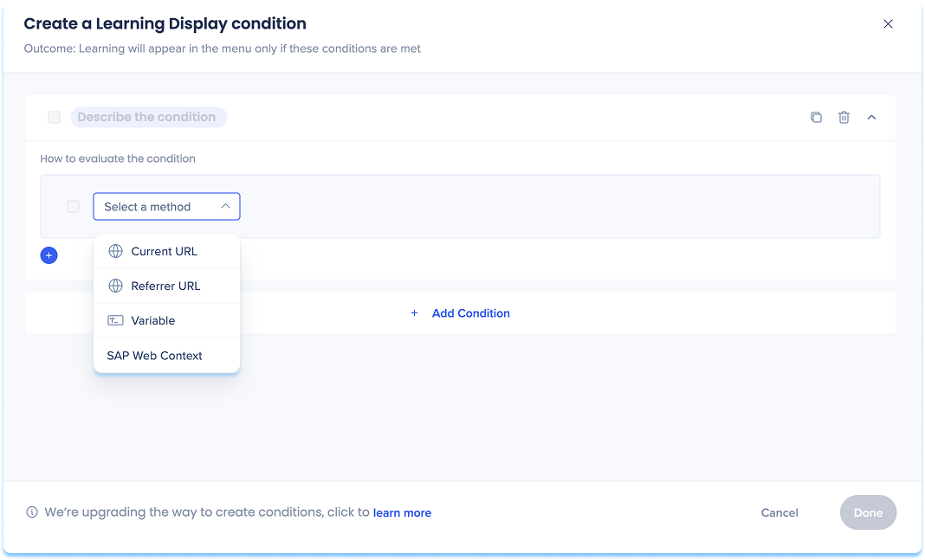Open the learn more link

[x=402, y=513]
